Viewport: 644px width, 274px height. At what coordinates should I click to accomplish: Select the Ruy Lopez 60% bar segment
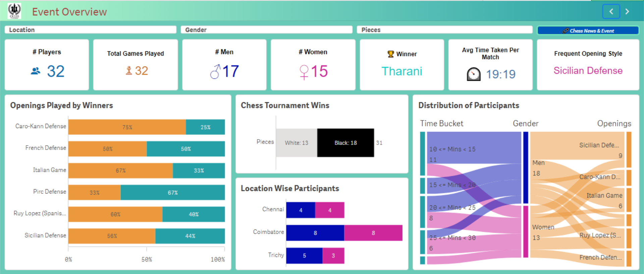tap(115, 214)
